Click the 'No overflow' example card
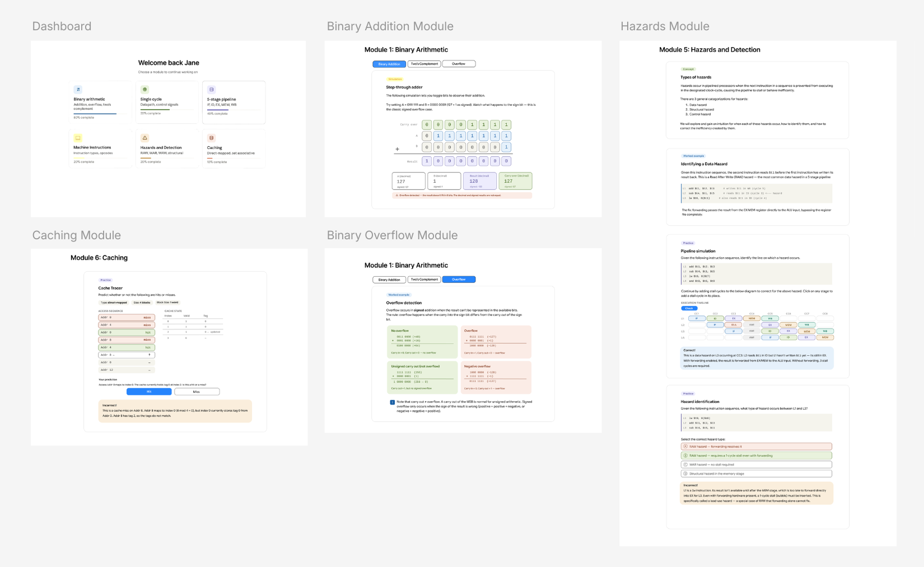 [423, 342]
